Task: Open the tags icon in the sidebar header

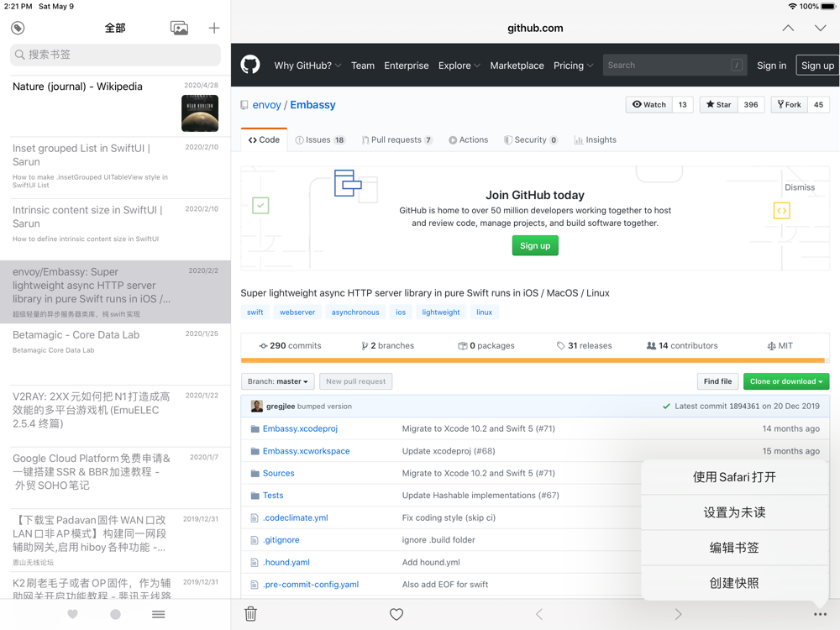Action: pyautogui.click(x=18, y=28)
